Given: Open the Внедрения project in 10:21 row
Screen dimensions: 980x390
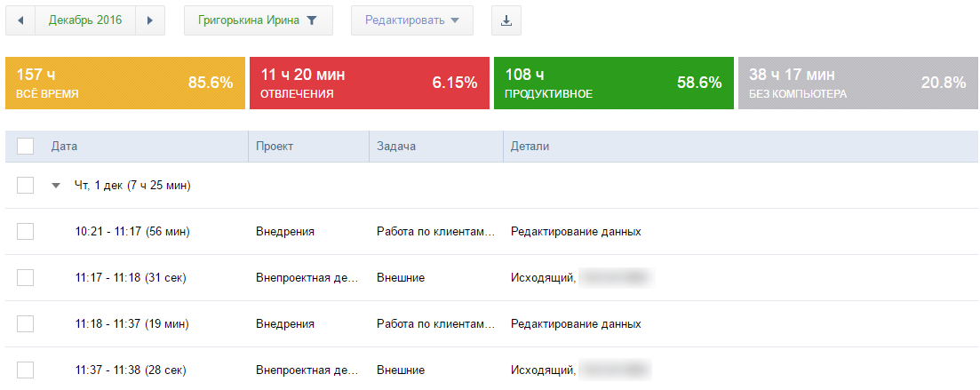Looking at the screenshot, I should point(285,232).
